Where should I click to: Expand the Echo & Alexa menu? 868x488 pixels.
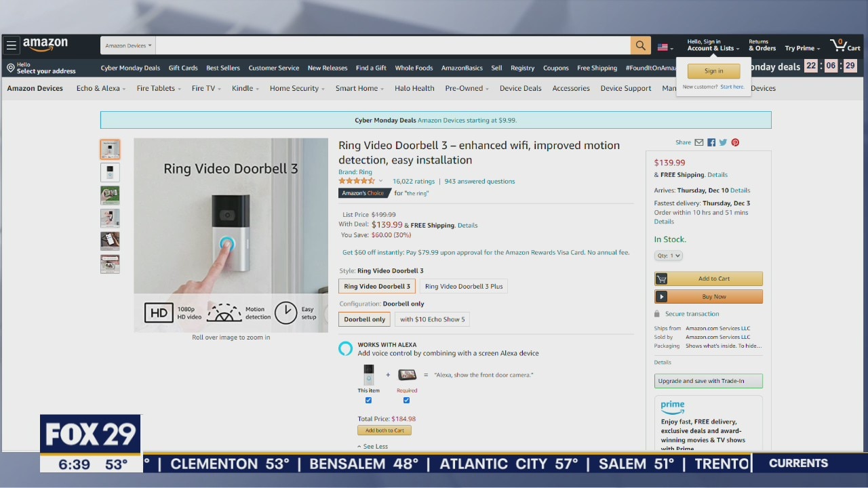click(x=100, y=88)
